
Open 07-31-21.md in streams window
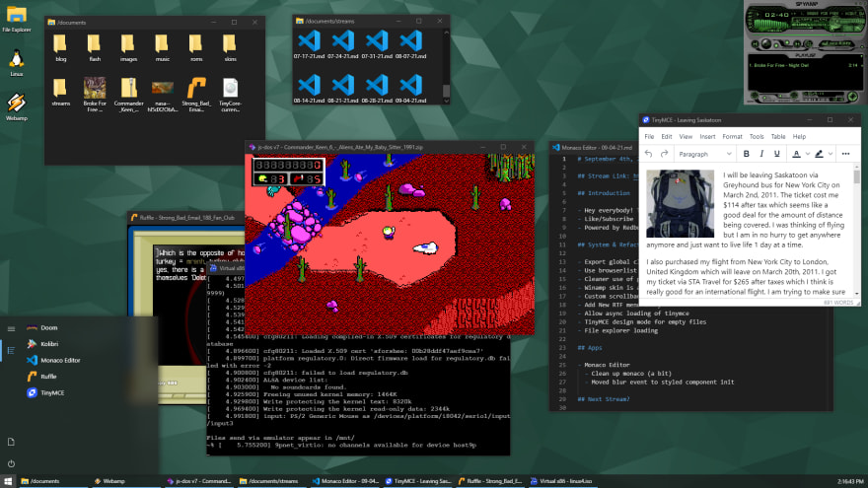(x=377, y=44)
